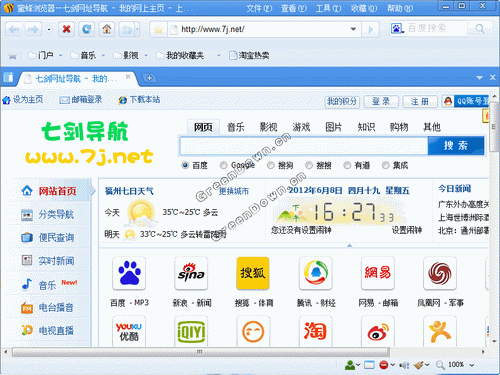
Task: Switch to the 音乐 search tab
Action: coord(235,127)
